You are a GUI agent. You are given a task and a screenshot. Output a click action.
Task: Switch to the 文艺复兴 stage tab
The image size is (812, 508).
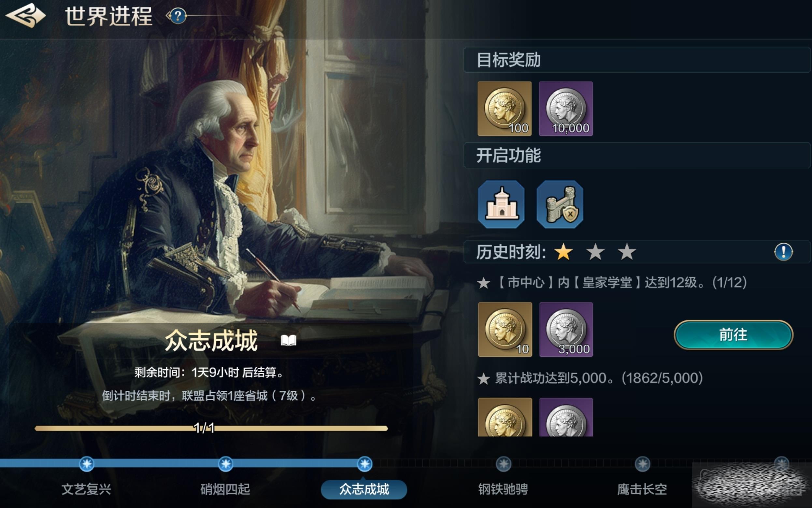86,489
